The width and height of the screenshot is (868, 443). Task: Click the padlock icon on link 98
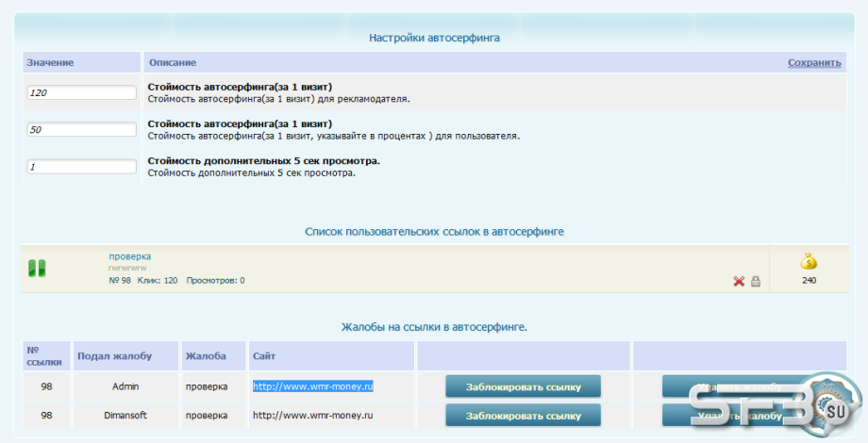(x=756, y=282)
